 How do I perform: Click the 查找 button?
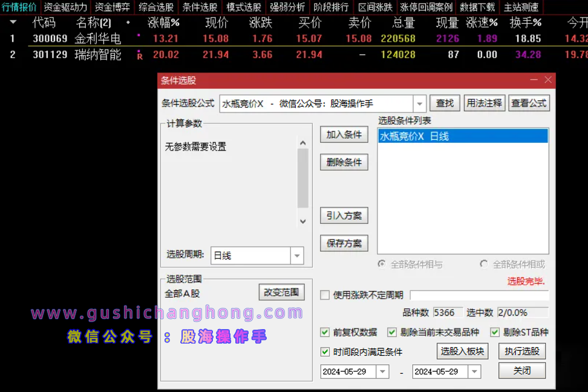(445, 103)
